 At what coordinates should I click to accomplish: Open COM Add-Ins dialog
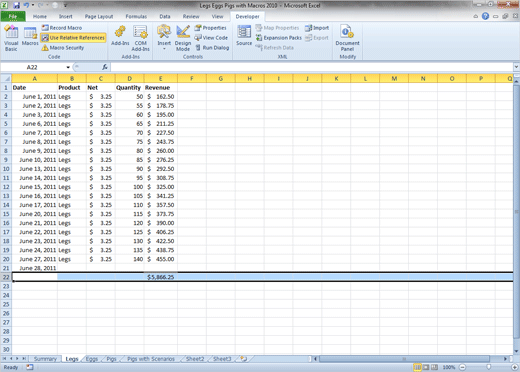click(140, 38)
